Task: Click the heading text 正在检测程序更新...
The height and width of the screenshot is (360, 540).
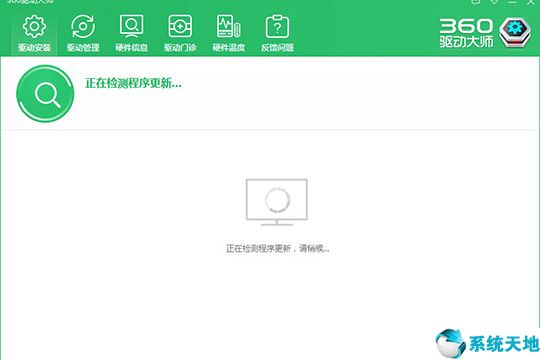Action: coord(133,83)
